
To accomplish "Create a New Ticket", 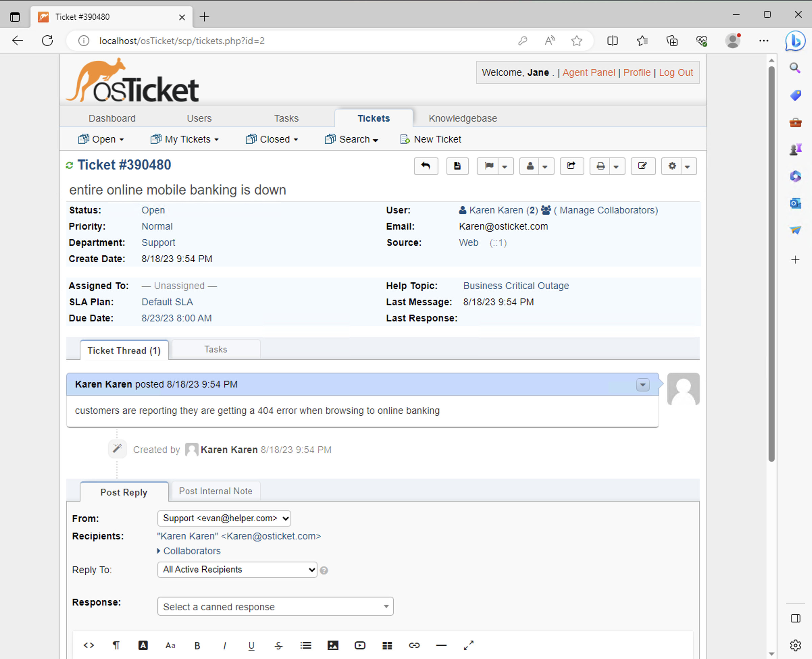I will [437, 139].
